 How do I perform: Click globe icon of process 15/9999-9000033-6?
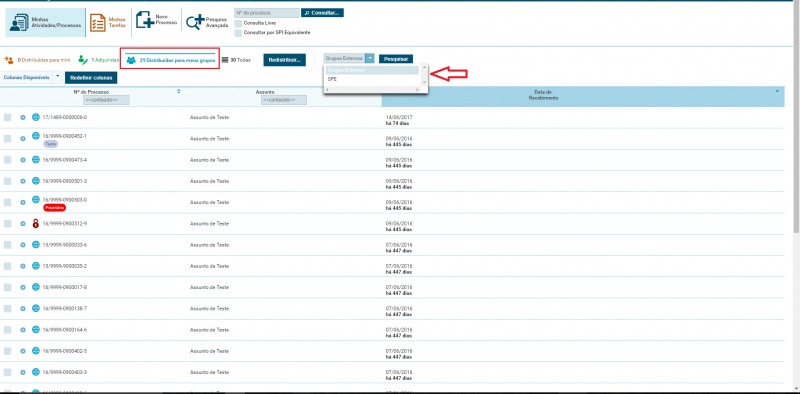click(36, 244)
